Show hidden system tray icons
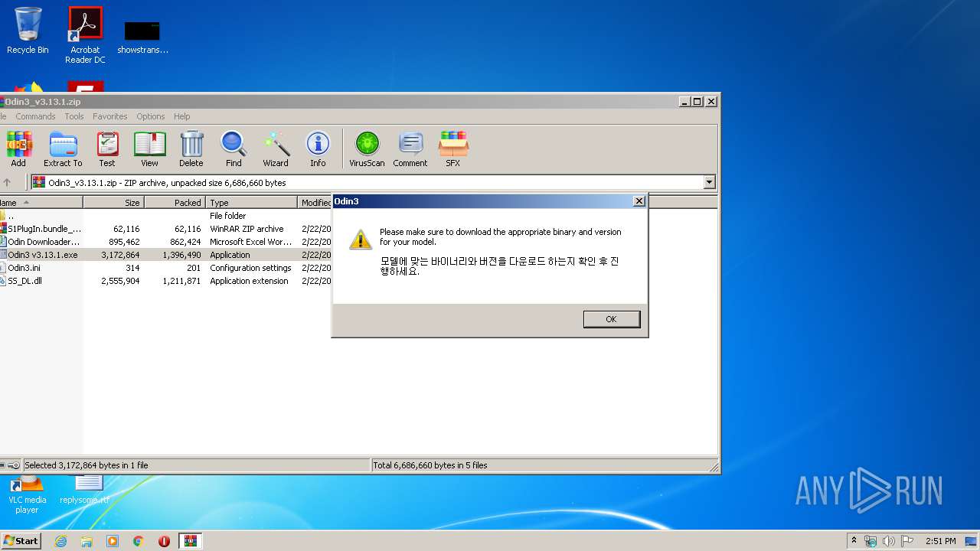Image resolution: width=980 pixels, height=551 pixels. pos(854,540)
